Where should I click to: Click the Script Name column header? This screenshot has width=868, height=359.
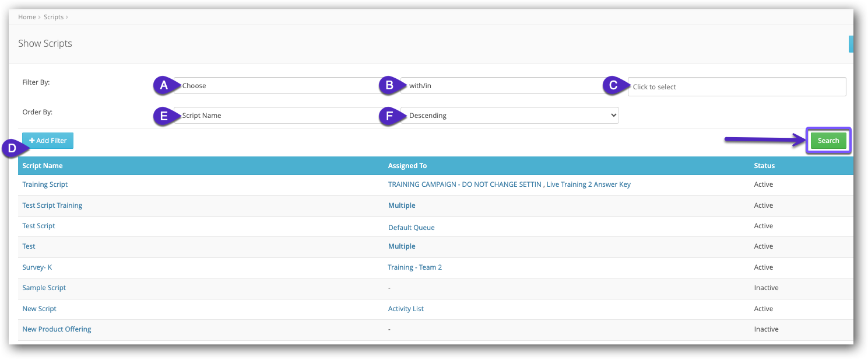[43, 166]
